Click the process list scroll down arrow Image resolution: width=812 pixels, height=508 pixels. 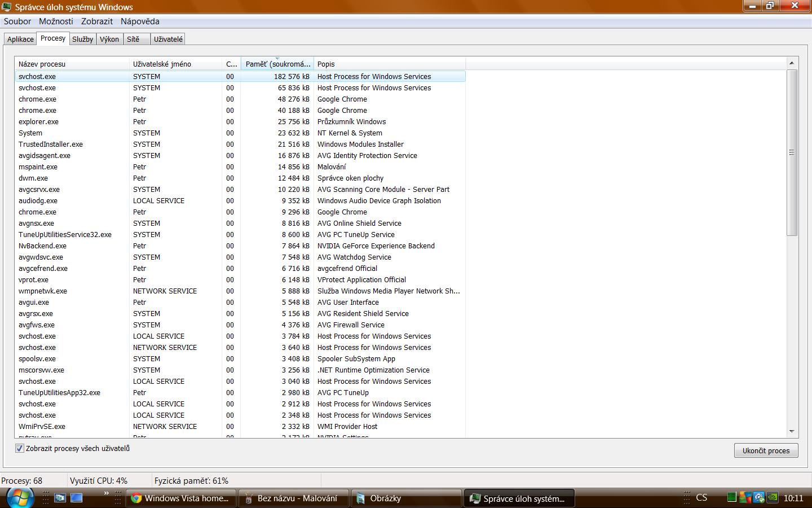[792, 431]
